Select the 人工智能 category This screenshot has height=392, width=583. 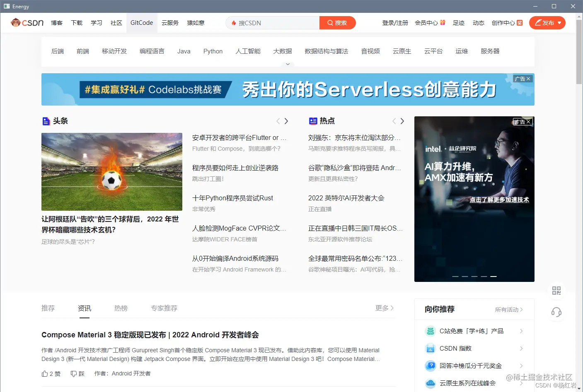click(248, 51)
